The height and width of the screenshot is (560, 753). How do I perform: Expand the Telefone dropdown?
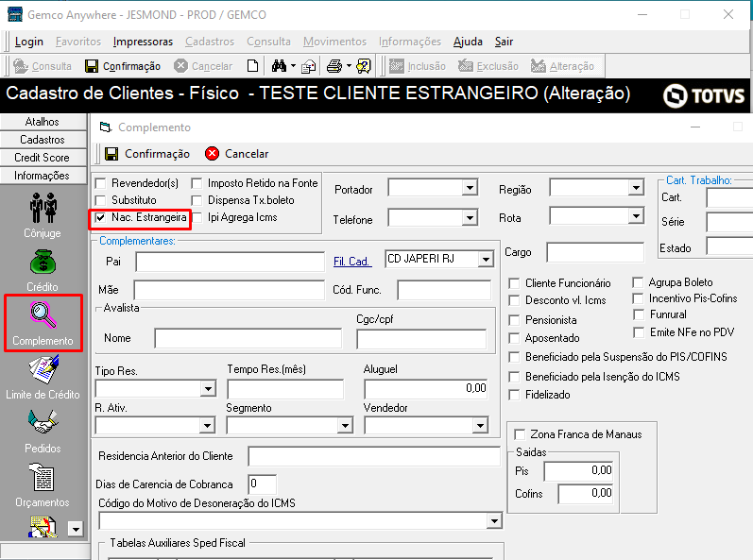click(x=470, y=218)
